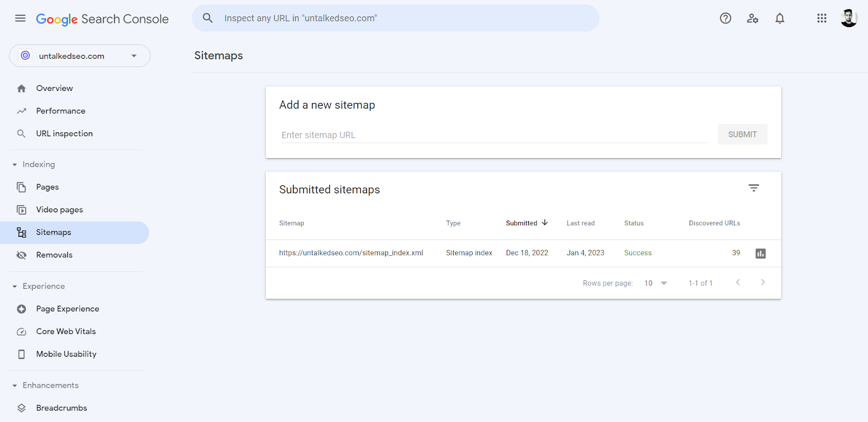Open the sitemap_index.xml sitemap row link
Viewport: 868px width, 422px height.
tap(351, 253)
